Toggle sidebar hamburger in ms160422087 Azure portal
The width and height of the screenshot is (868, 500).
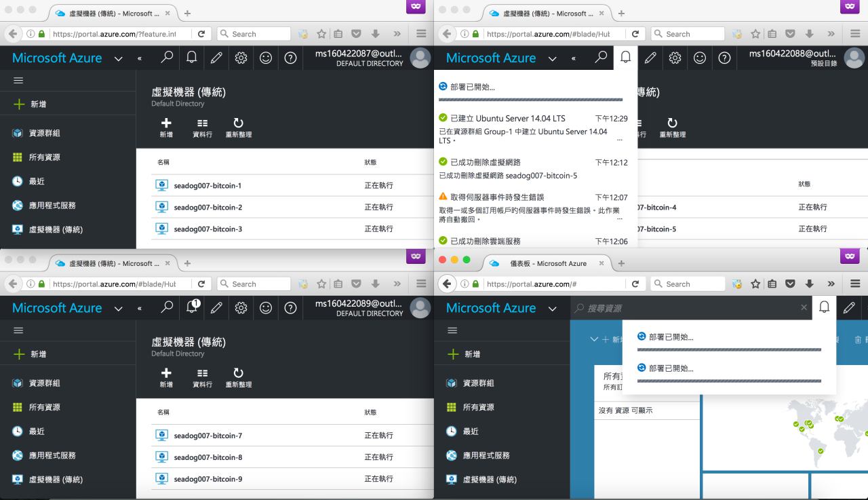[18, 80]
